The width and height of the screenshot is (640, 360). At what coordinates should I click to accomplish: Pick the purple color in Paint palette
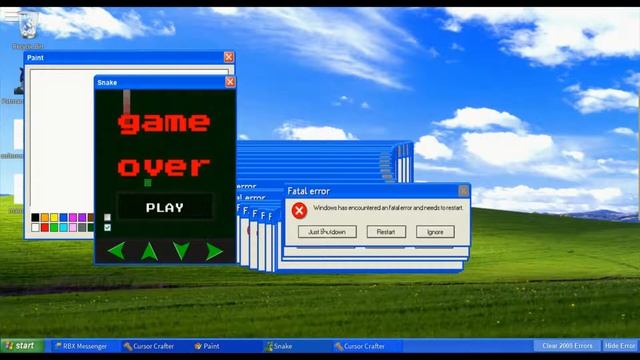point(82,218)
